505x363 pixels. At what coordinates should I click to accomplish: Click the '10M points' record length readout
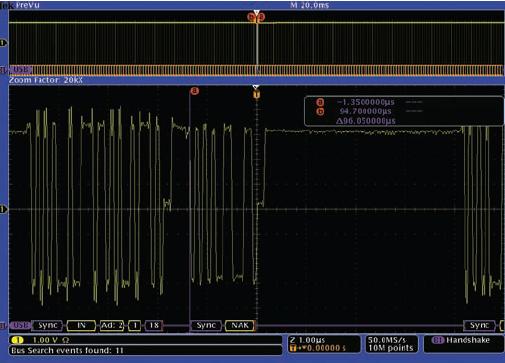[x=390, y=348]
